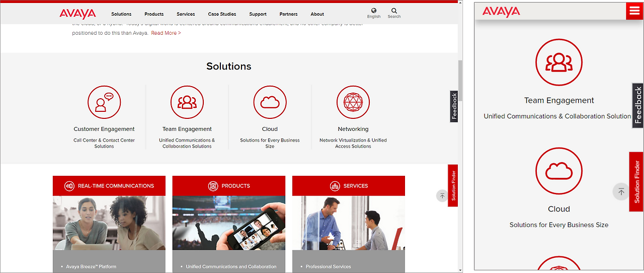
Task: Click the Avaya logo in the desktop header
Action: [x=77, y=14]
